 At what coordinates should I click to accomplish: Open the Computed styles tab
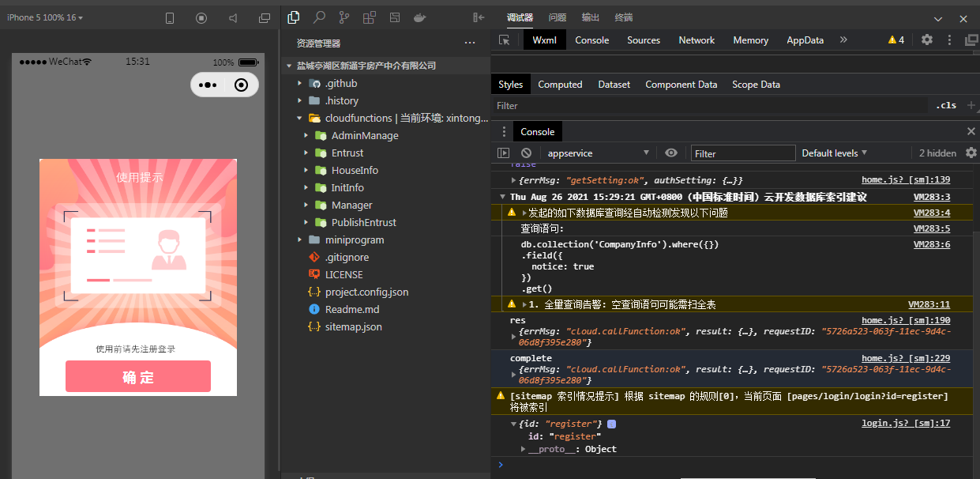pyautogui.click(x=560, y=85)
